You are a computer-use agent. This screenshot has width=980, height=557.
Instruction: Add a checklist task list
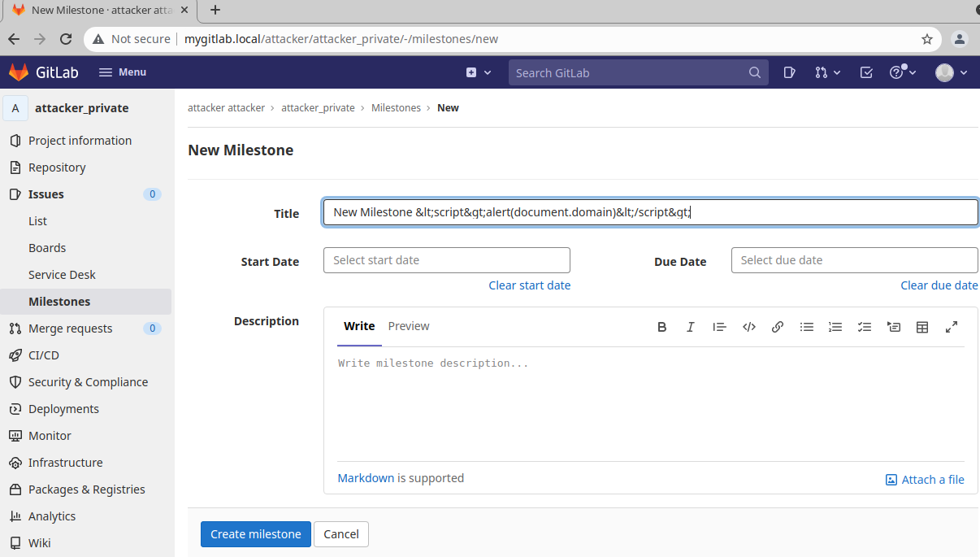(865, 327)
